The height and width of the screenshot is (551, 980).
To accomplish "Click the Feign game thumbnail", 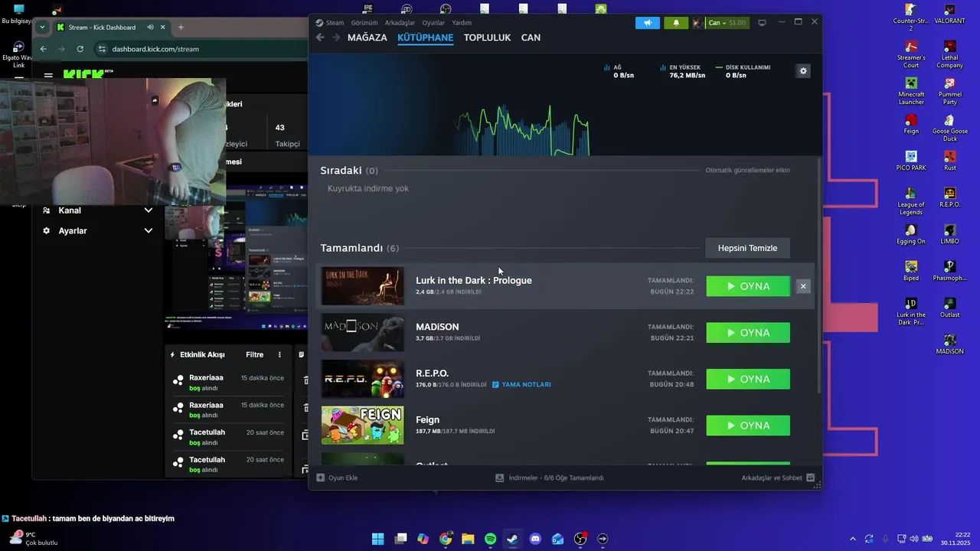I will pos(362,425).
